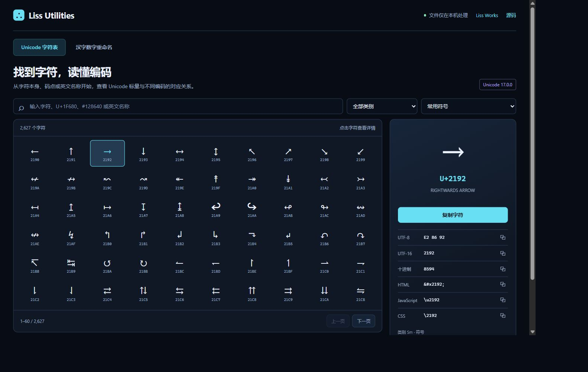Open the Liss Works link
The image size is (588, 372).
point(487,15)
